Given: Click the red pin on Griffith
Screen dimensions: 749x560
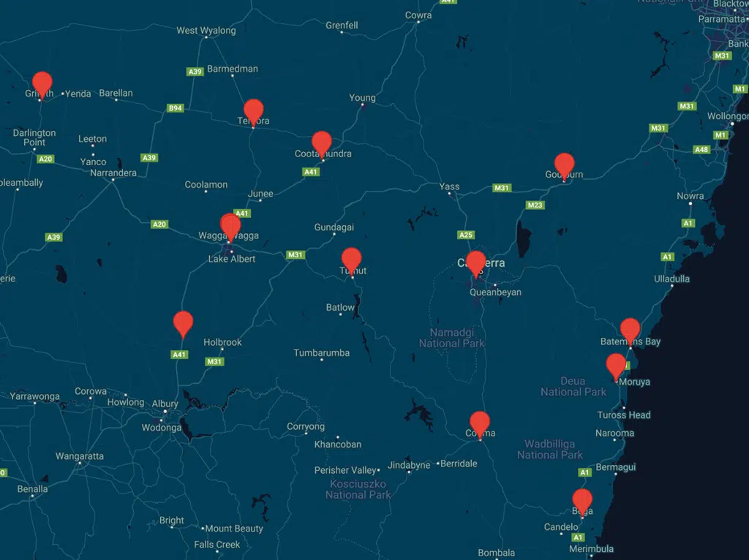Looking at the screenshot, I should click(x=42, y=83).
